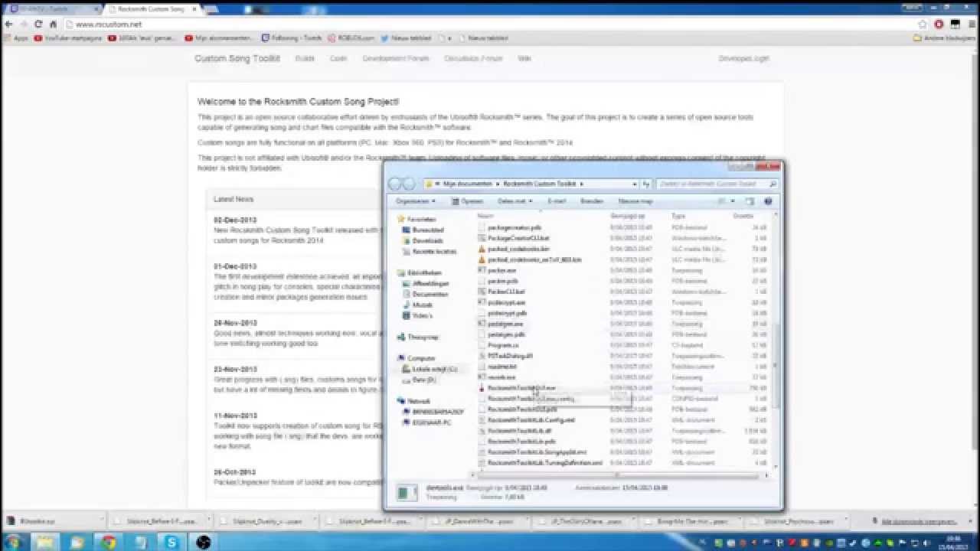This screenshot has height=551, width=980.
Task: Select the PackerCLI.bat file
Action: [x=506, y=292]
